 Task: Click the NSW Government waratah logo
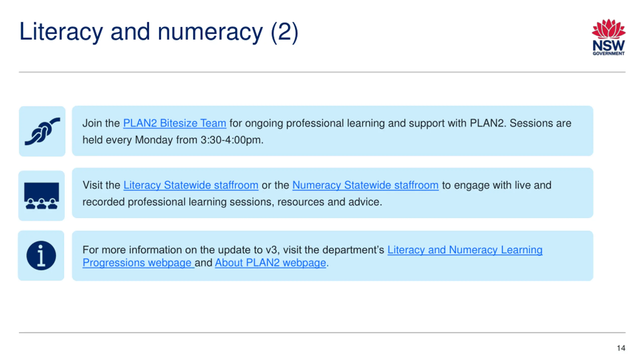coord(609,37)
